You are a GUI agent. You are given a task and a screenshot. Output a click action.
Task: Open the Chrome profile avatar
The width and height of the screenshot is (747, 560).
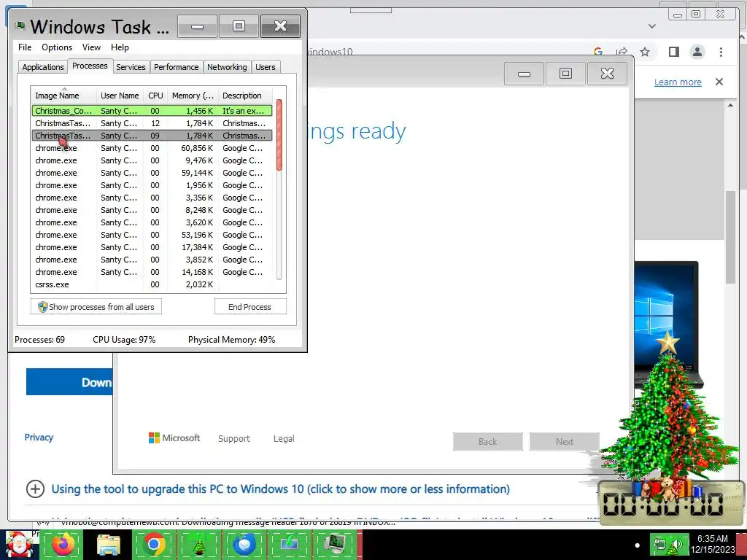[697, 52]
